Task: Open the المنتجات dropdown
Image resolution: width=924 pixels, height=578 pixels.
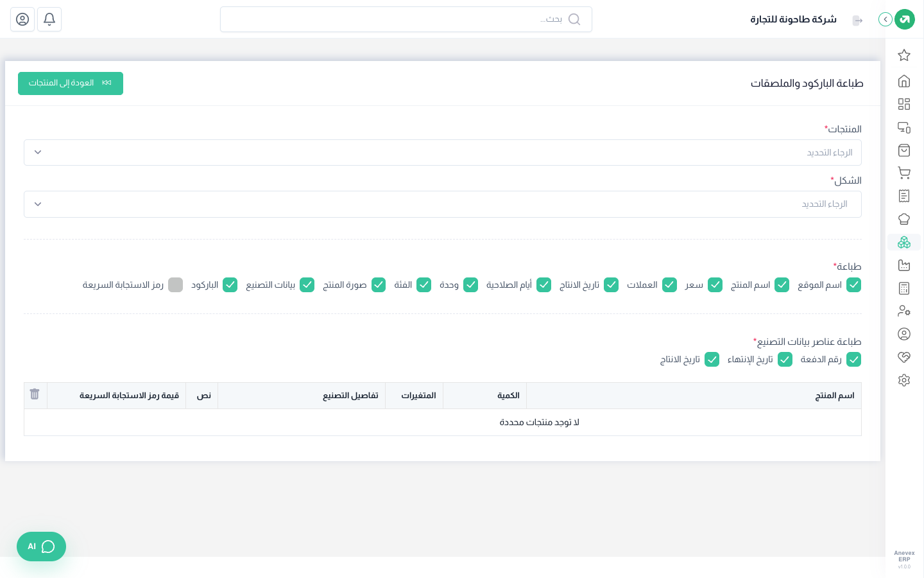Action: point(443,153)
